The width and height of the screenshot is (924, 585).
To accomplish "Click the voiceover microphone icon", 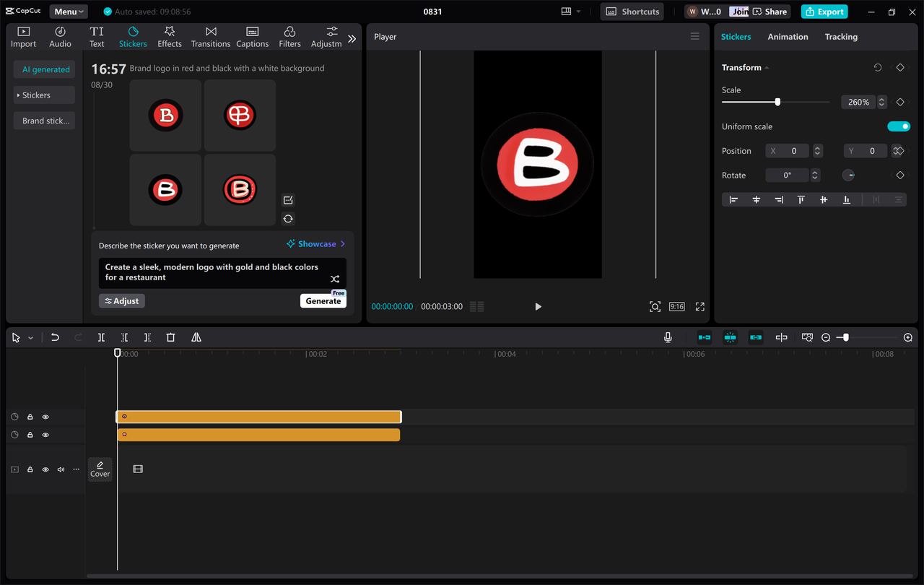I will click(x=668, y=337).
